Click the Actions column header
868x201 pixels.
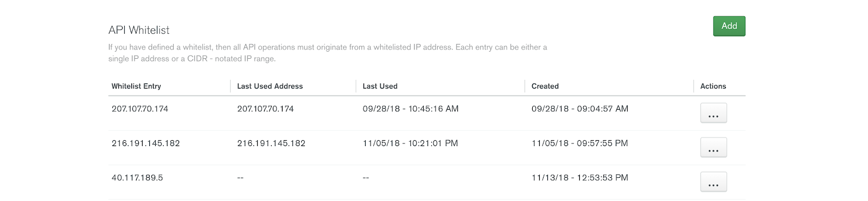(x=713, y=86)
